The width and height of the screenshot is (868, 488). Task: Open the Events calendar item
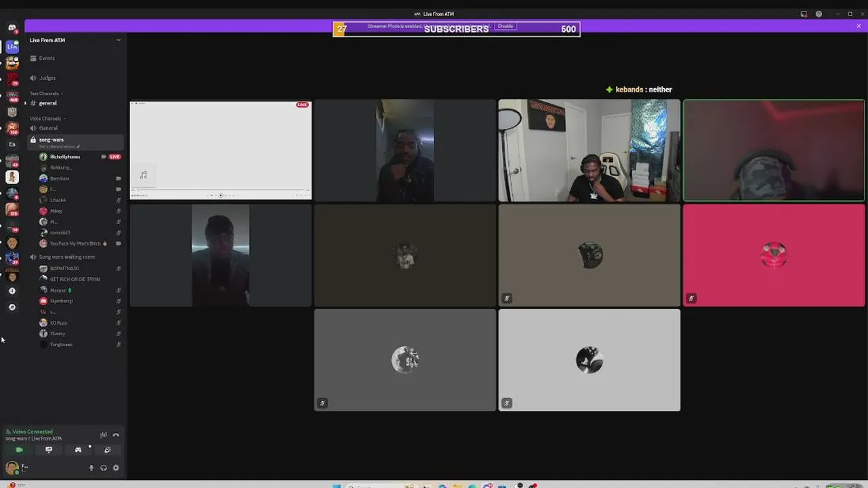pos(75,58)
